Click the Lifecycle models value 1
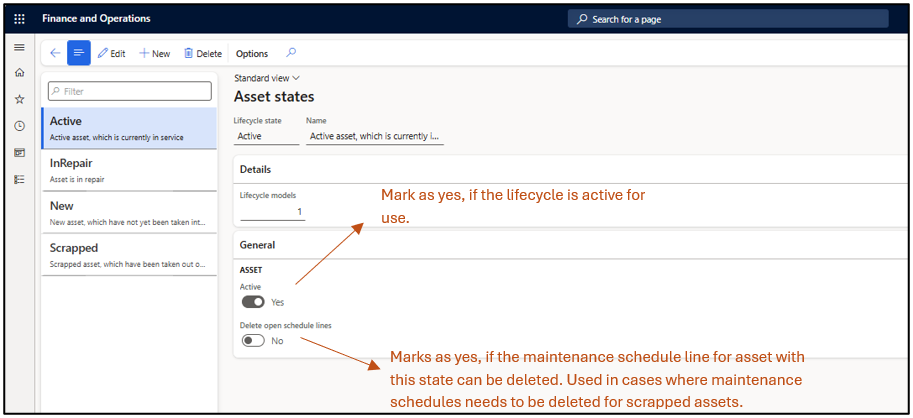 [x=273, y=212]
